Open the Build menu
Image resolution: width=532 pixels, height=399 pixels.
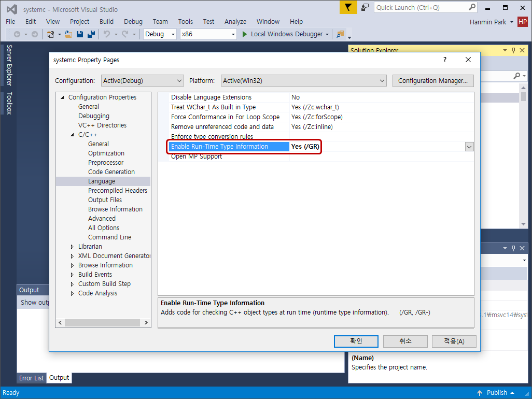coord(106,21)
